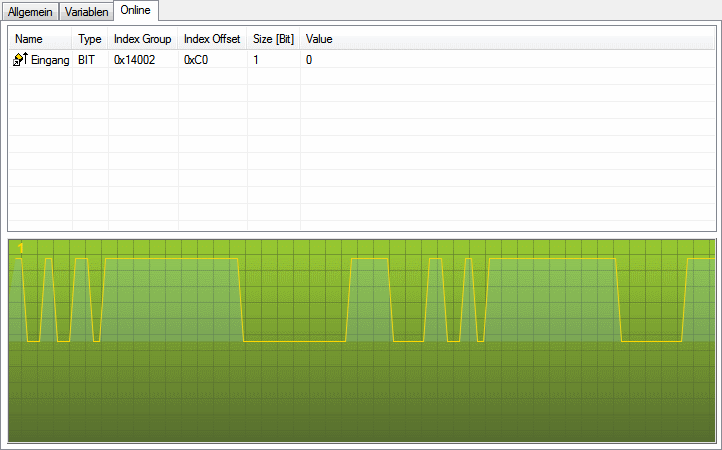This screenshot has height=450, width=722.
Task: Click the dark green lower chart area
Action: coord(360,400)
